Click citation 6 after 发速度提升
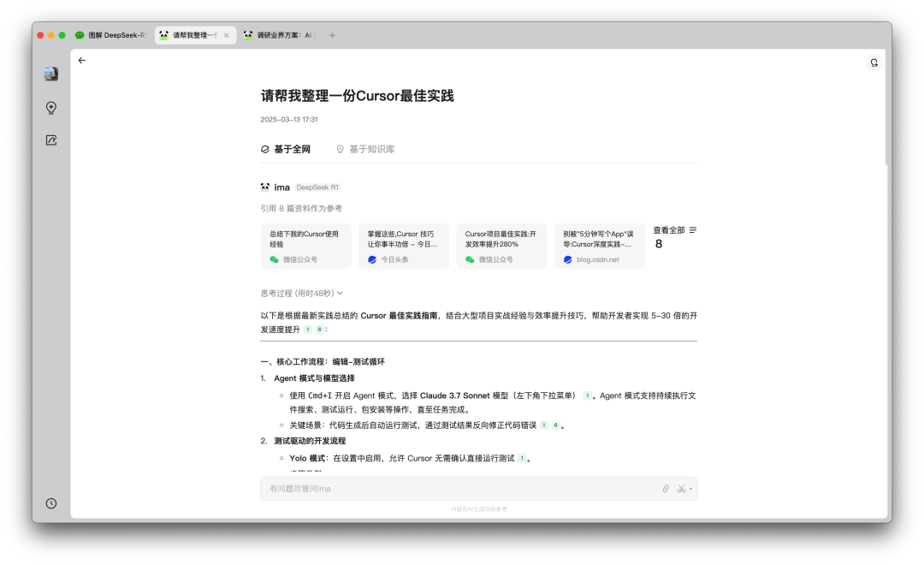The height and width of the screenshot is (565, 924). click(319, 330)
